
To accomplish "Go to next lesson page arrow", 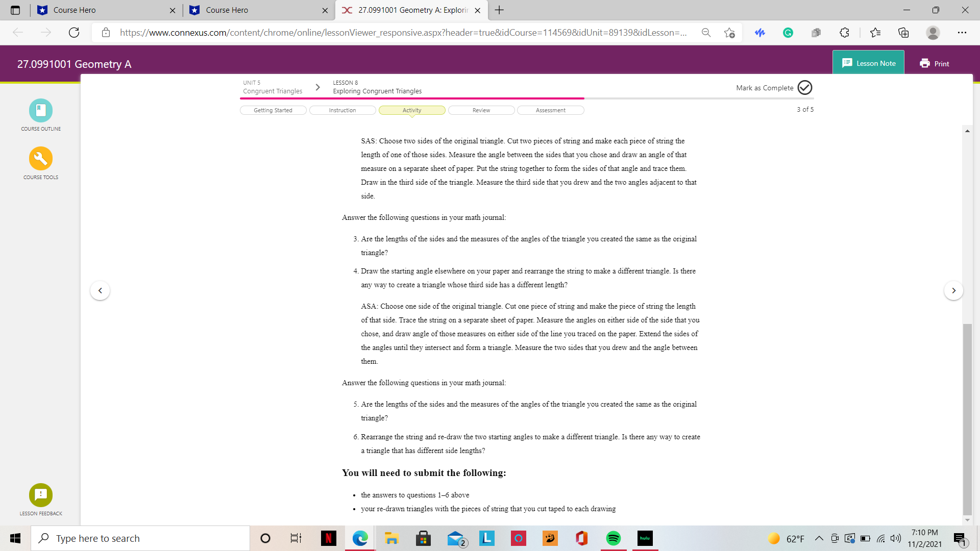I will (x=953, y=291).
